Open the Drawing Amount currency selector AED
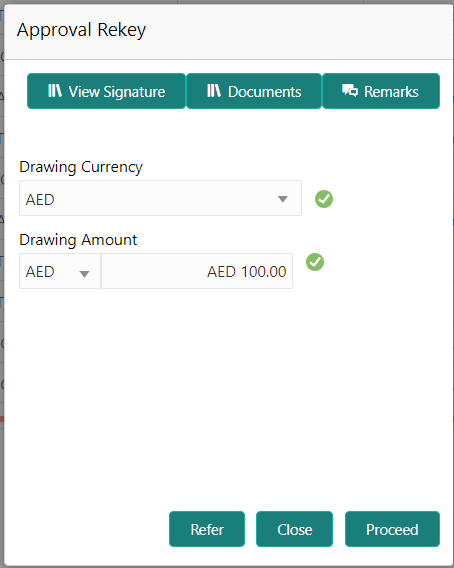 60,271
